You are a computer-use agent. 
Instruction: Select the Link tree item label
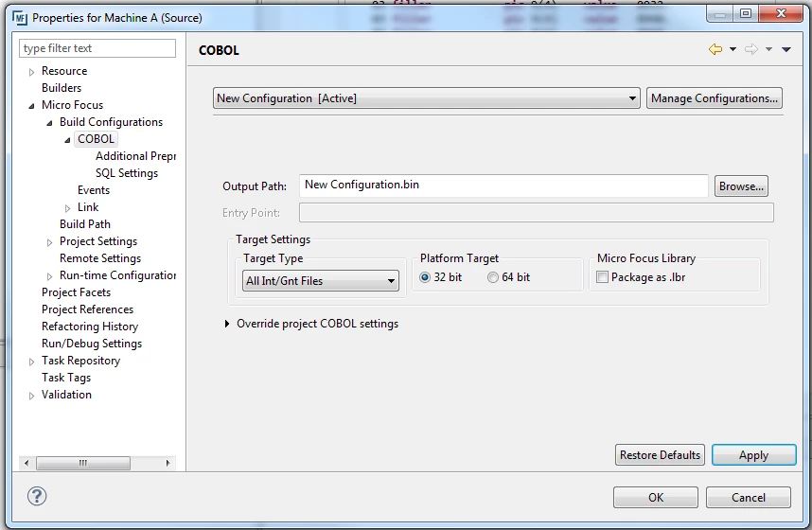click(88, 207)
